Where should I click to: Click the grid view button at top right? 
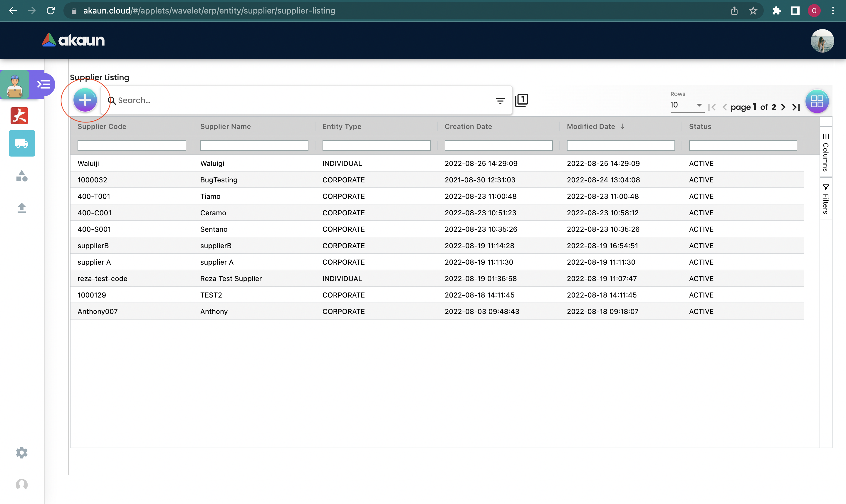(817, 101)
